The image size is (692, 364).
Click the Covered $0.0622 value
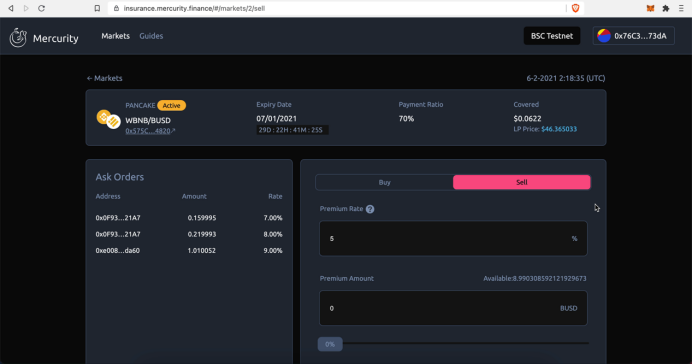tap(527, 119)
